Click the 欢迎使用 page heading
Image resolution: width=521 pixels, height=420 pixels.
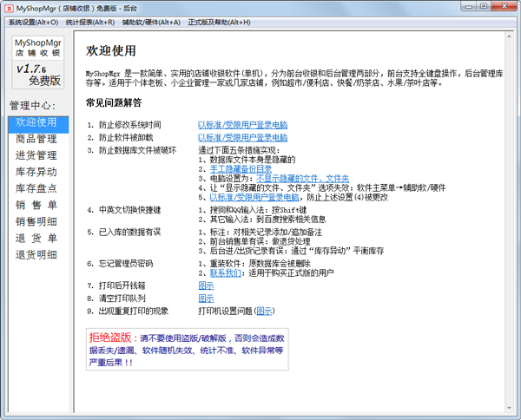(x=111, y=51)
